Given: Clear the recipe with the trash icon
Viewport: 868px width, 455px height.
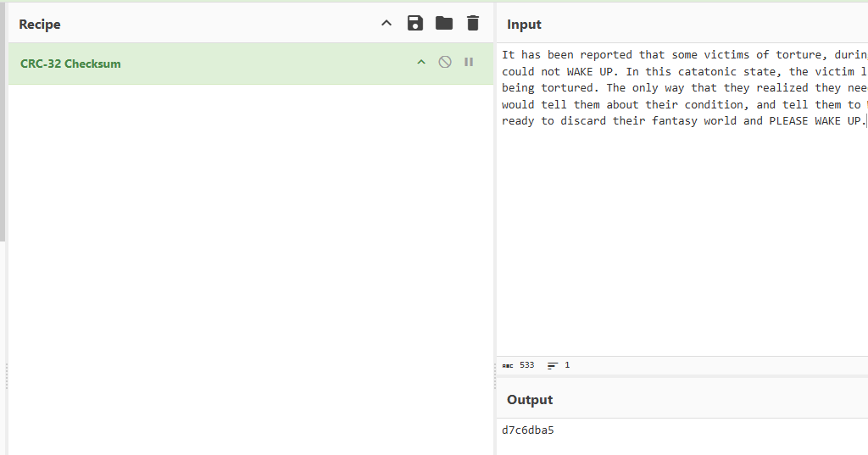Looking at the screenshot, I should [x=473, y=23].
